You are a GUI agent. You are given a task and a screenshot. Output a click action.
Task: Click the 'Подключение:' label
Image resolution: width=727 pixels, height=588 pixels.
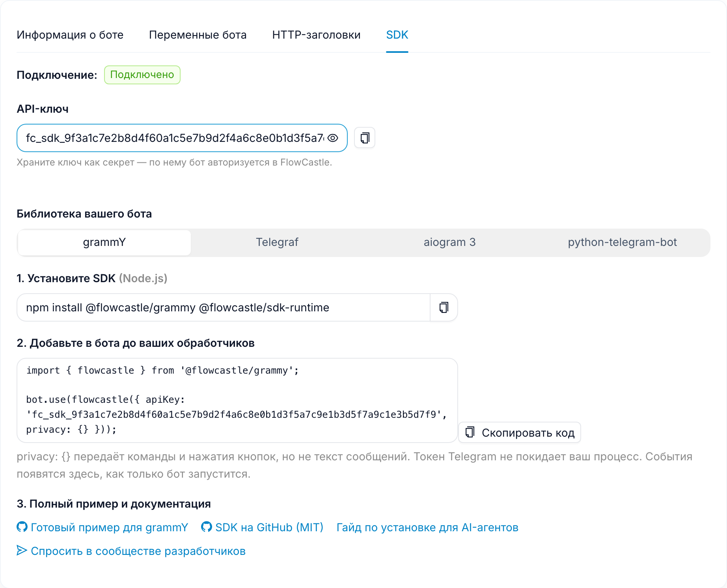57,75
